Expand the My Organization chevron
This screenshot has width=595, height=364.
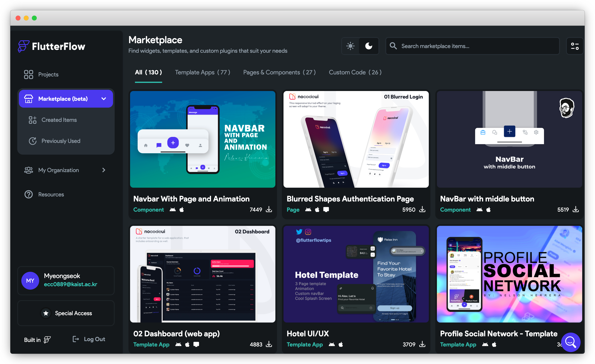click(103, 170)
